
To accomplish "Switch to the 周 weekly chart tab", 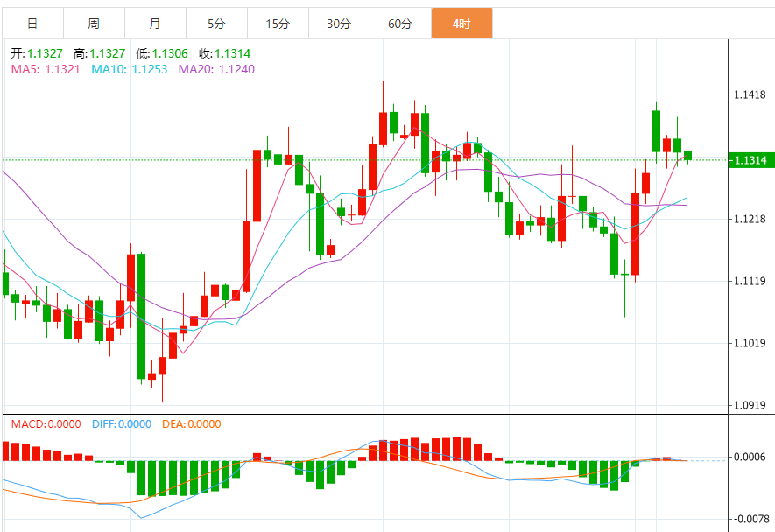I will coord(94,24).
